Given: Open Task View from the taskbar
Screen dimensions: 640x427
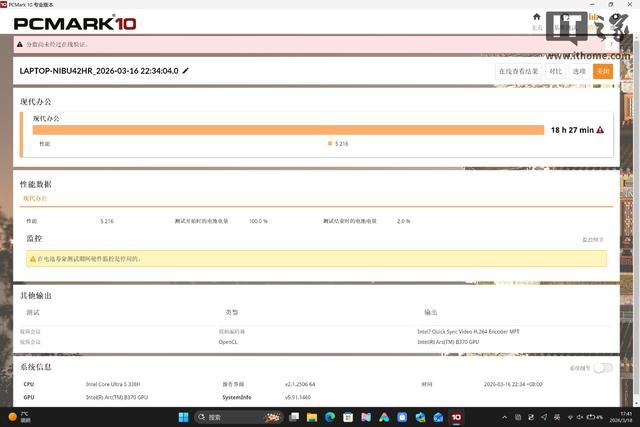Looking at the screenshot, I should (x=294, y=417).
